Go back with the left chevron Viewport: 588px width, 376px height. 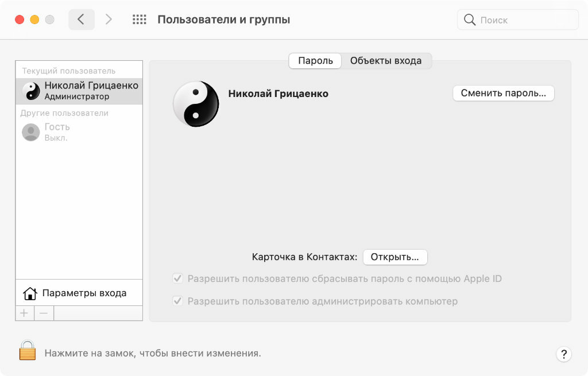(x=81, y=19)
